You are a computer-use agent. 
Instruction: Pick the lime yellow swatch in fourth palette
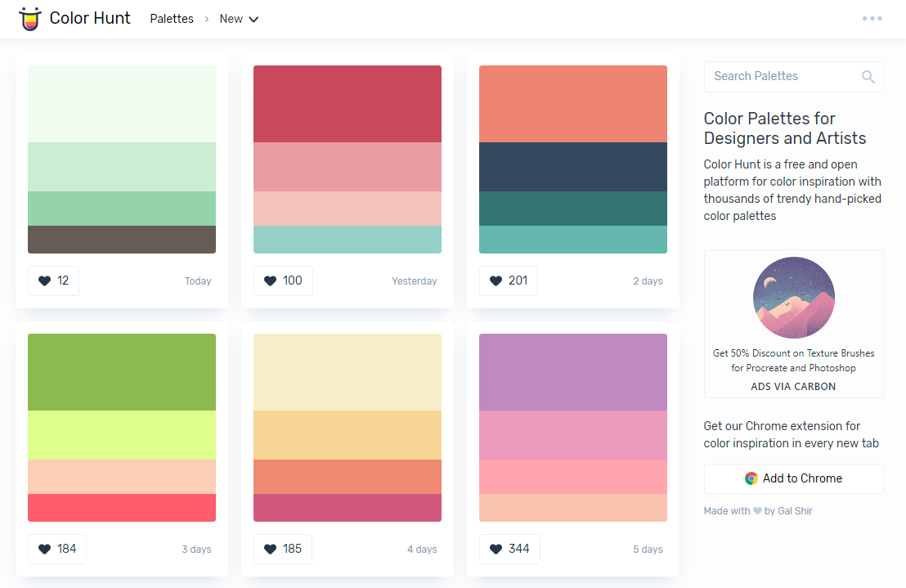pyautogui.click(x=122, y=435)
